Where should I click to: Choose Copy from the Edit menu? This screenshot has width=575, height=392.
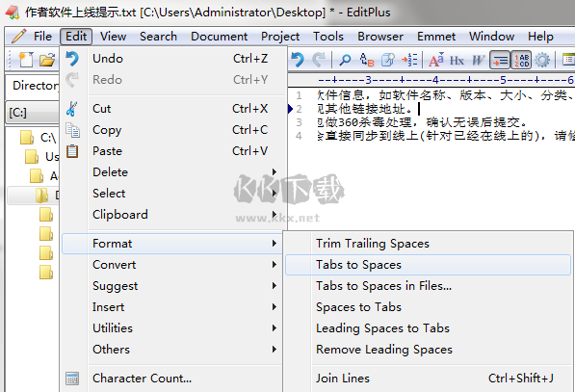tap(172, 130)
